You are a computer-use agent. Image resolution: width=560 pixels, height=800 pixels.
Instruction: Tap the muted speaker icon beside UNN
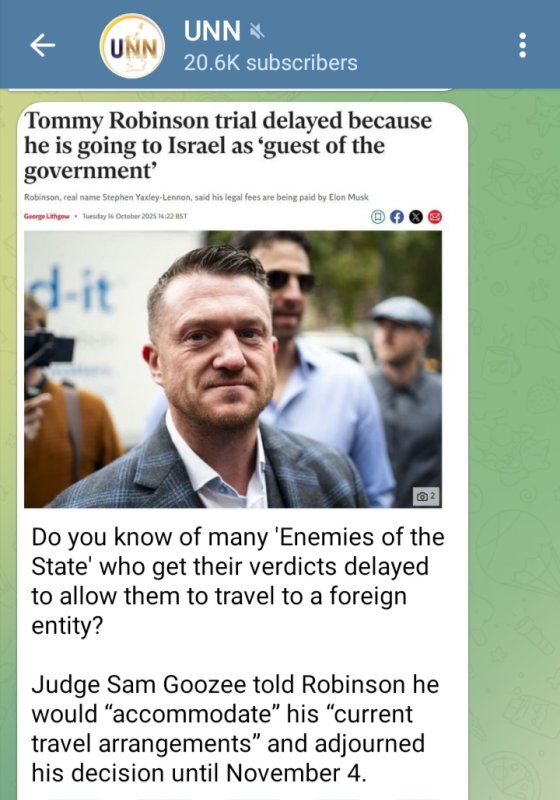257,32
